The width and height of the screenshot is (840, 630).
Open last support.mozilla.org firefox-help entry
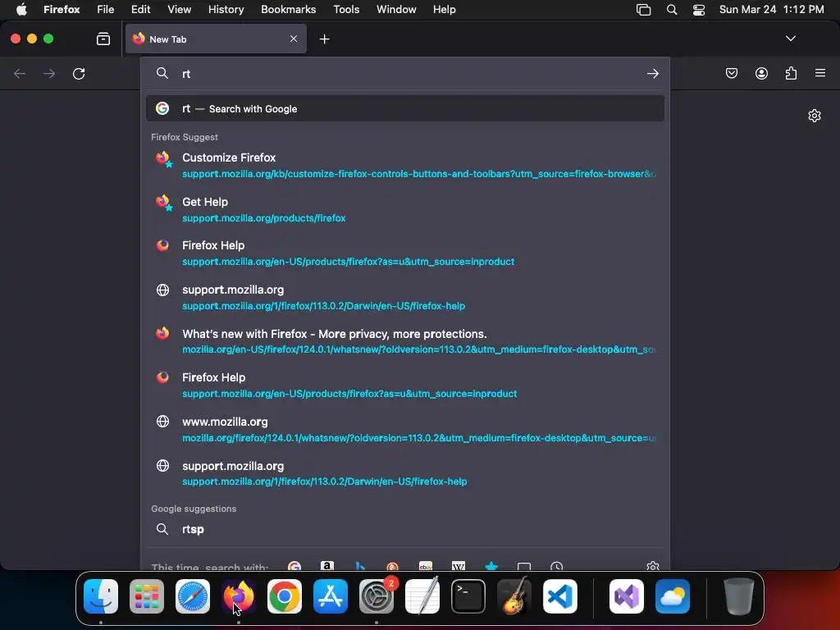[x=405, y=473]
